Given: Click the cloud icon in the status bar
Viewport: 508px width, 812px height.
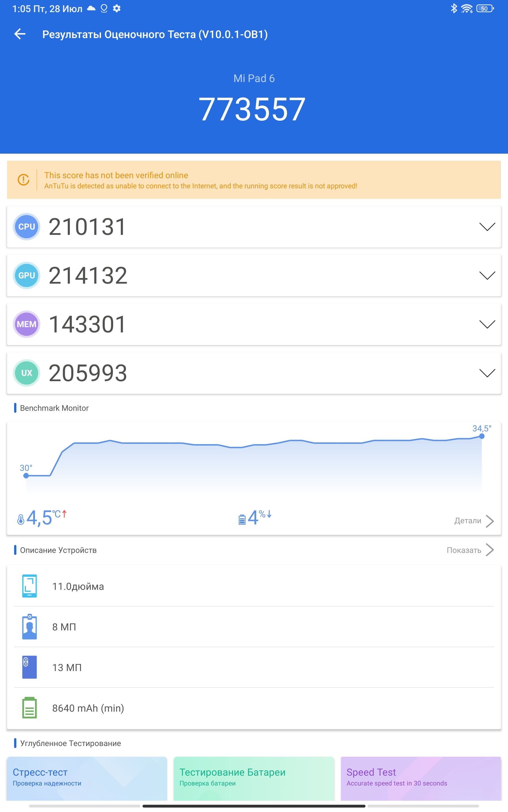Looking at the screenshot, I should coord(91,8).
